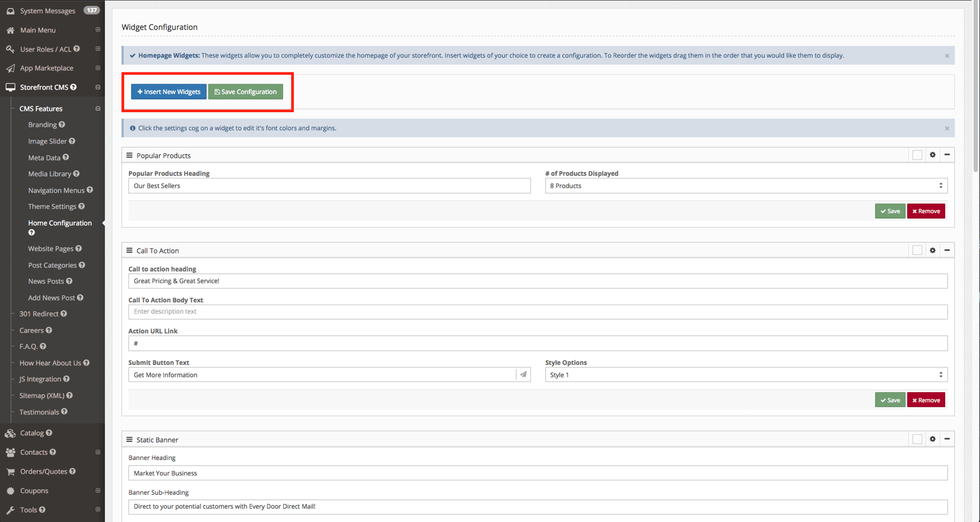This screenshot has height=522, width=980.
Task: Click the Banner Sub-Heading input field
Action: point(538,507)
